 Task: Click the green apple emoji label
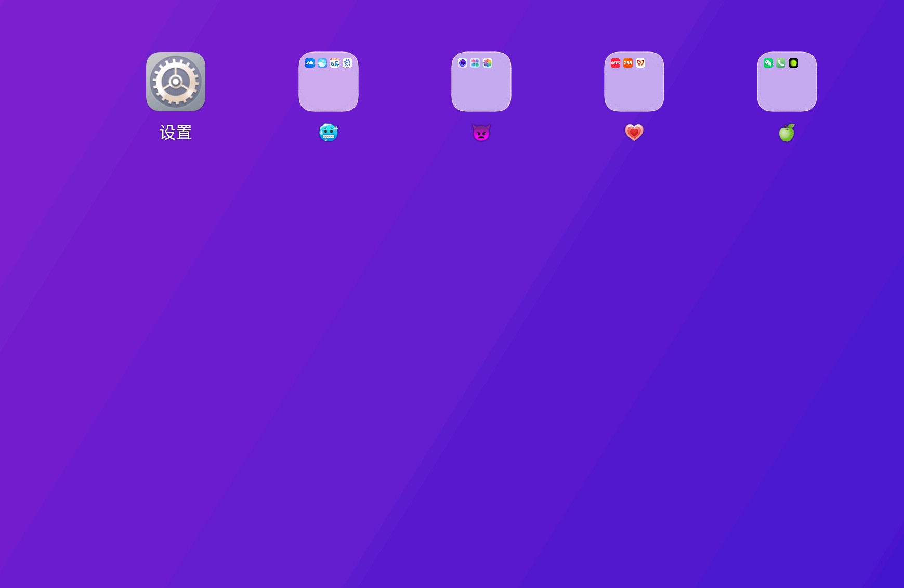(787, 133)
